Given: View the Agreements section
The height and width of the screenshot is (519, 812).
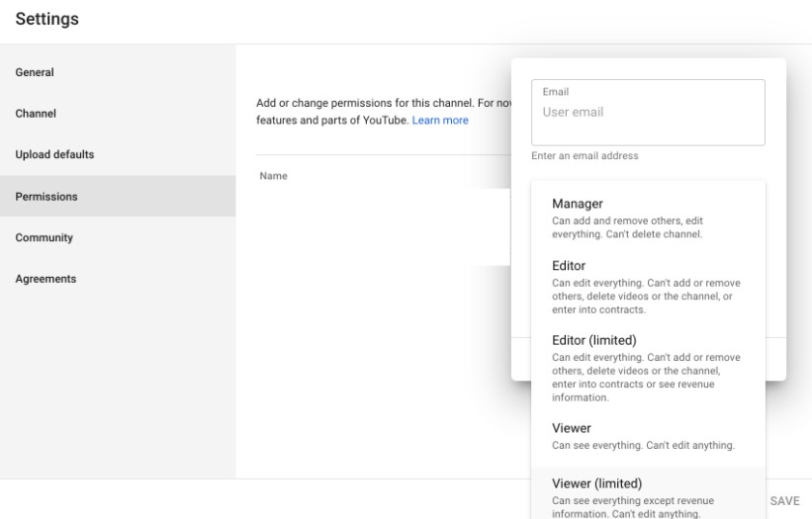Looking at the screenshot, I should [x=118, y=279].
